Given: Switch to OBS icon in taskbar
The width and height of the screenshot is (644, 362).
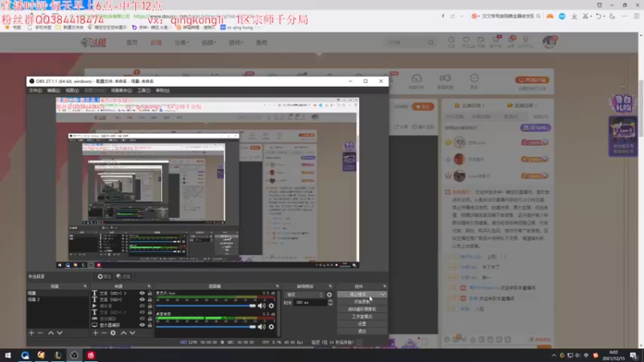Looking at the screenshot, I should [74, 356].
